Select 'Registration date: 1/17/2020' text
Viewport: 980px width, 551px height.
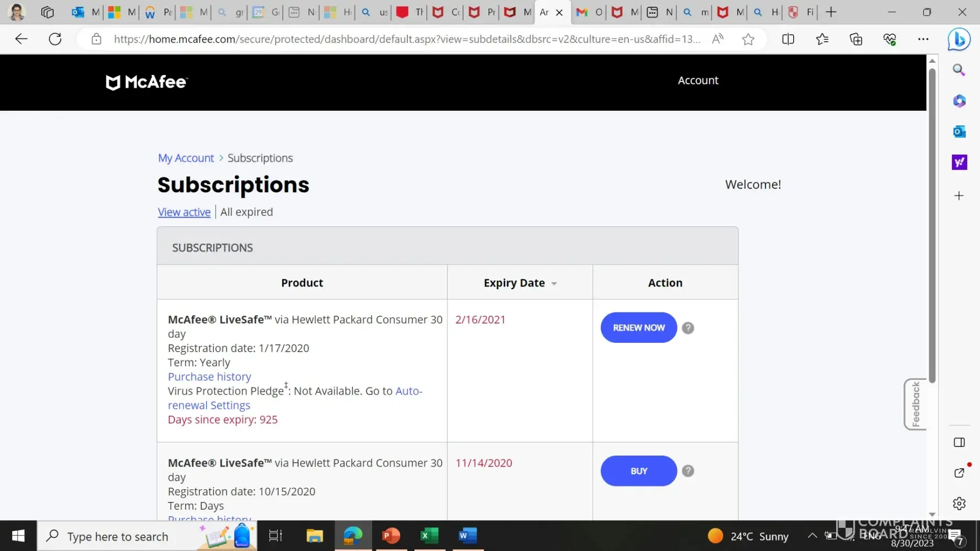(239, 348)
